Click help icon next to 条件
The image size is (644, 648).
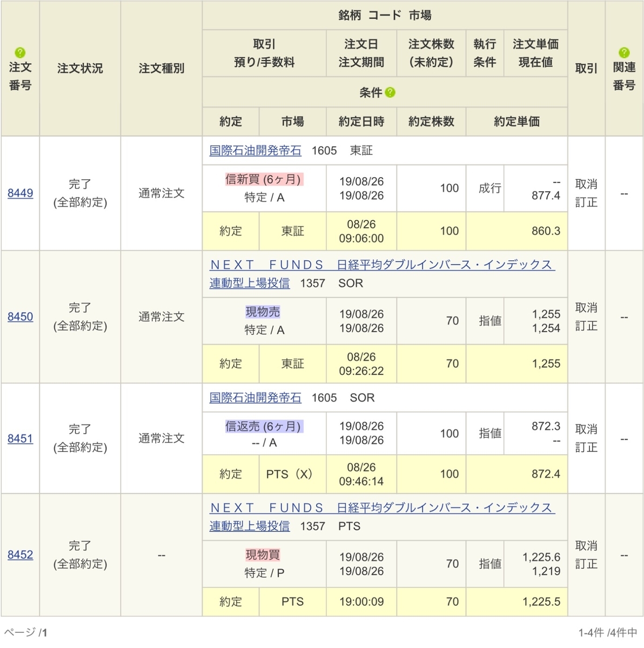click(x=390, y=92)
